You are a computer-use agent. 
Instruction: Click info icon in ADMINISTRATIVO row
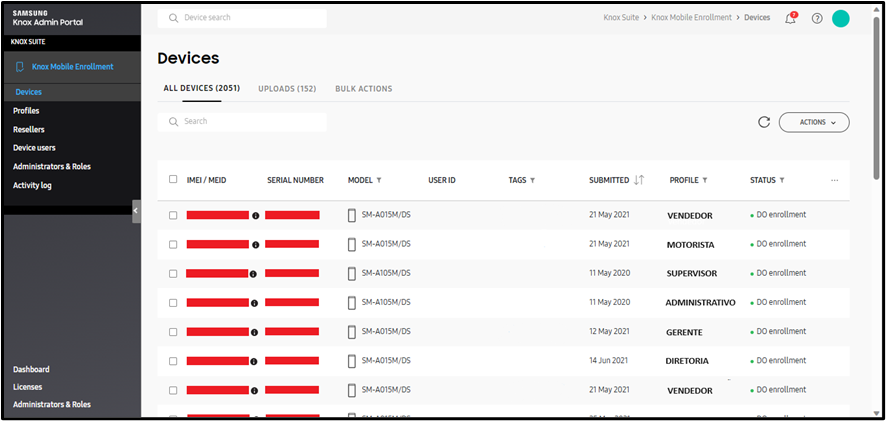254,303
